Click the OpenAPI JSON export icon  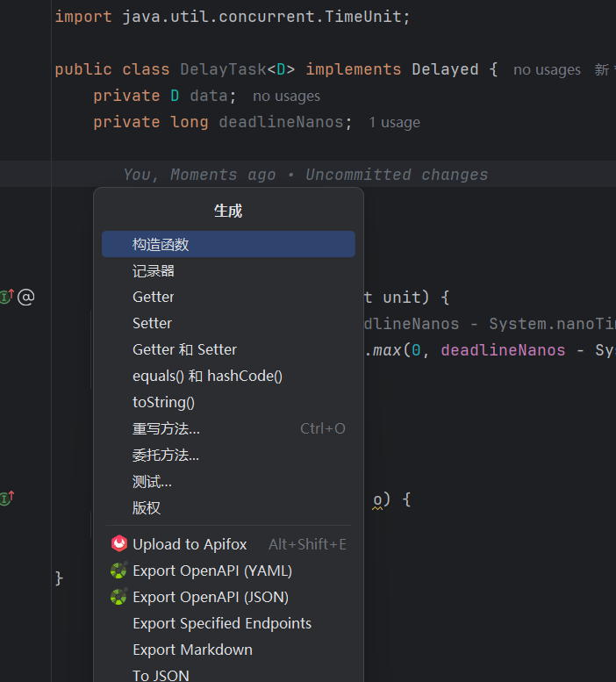(118, 597)
